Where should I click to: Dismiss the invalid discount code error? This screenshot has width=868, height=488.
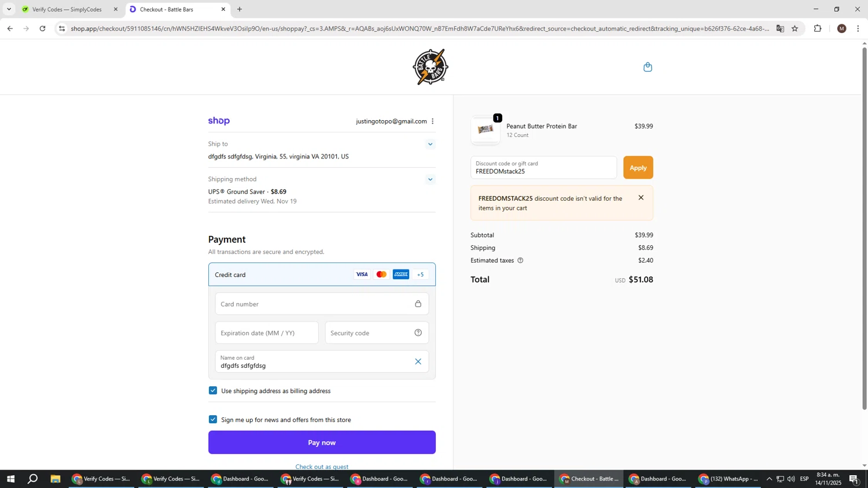(641, 198)
